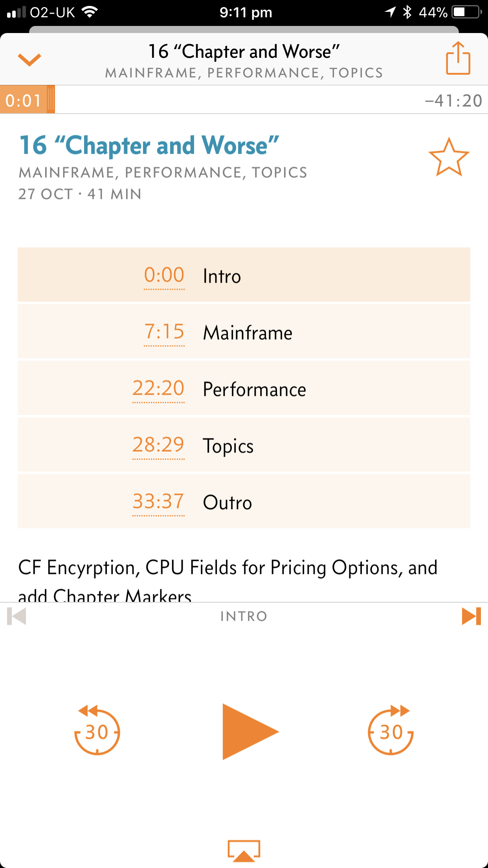Image resolution: width=488 pixels, height=868 pixels.
Task: Tap the battery indicator in status bar
Action: point(466,12)
